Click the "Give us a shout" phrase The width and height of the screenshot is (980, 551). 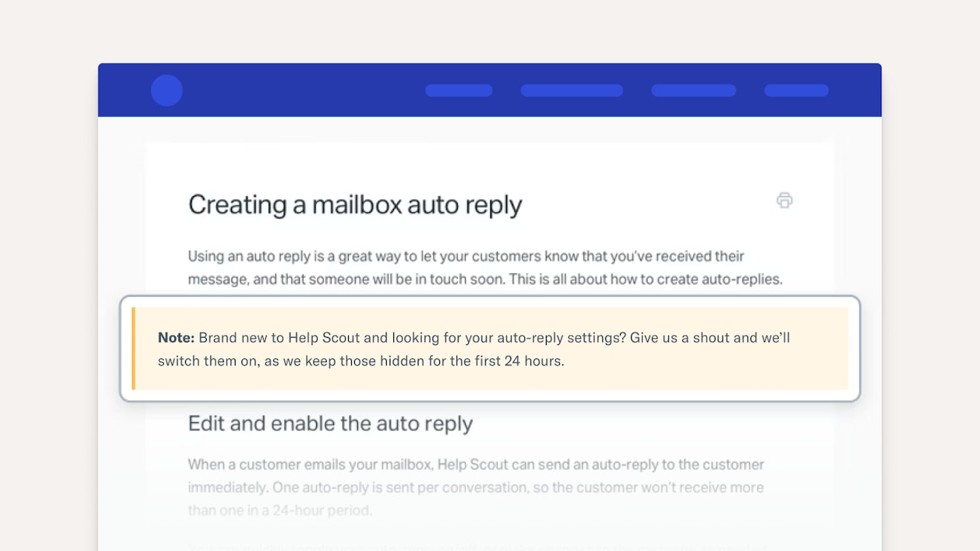[683, 338]
